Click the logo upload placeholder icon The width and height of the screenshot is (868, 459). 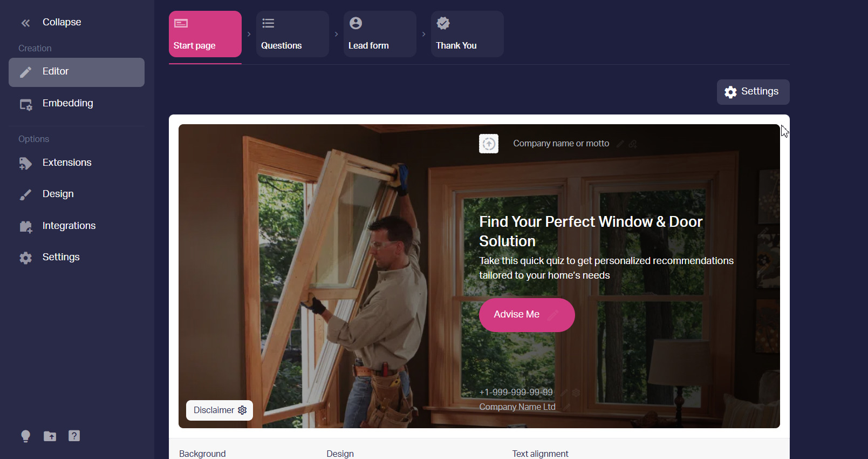tap(489, 144)
